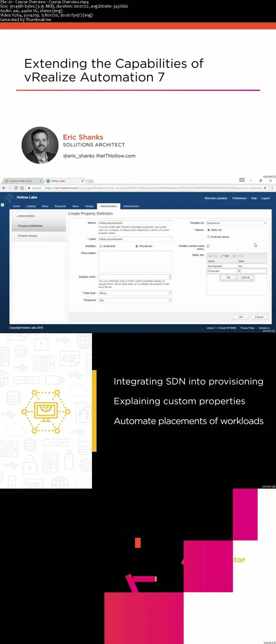Click the Logout link
This screenshot has height=644, width=276.
pos(265,198)
